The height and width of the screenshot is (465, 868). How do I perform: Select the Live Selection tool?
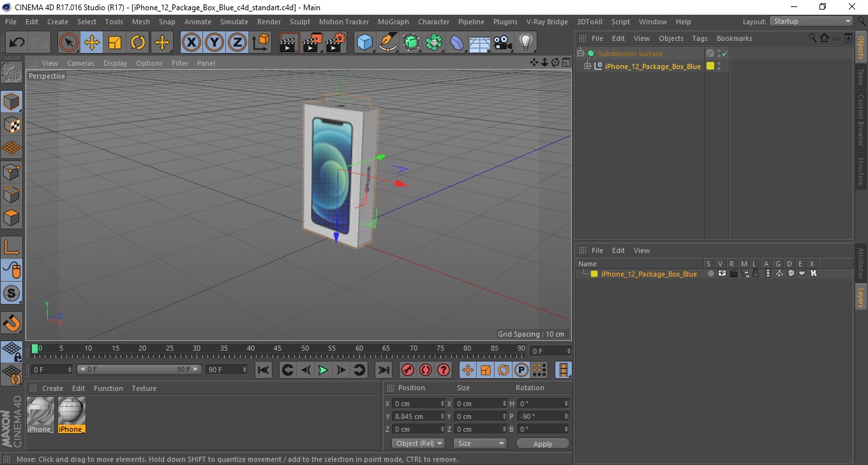68,43
